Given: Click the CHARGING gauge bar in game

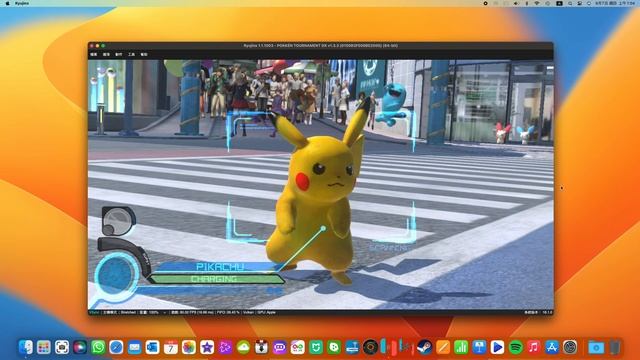Looking at the screenshot, I should pos(216,279).
